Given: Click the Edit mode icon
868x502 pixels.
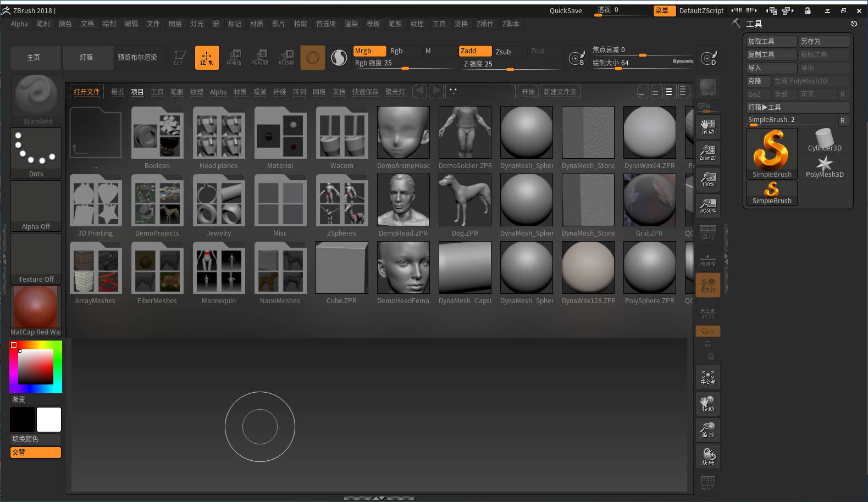Looking at the screenshot, I should point(179,58).
